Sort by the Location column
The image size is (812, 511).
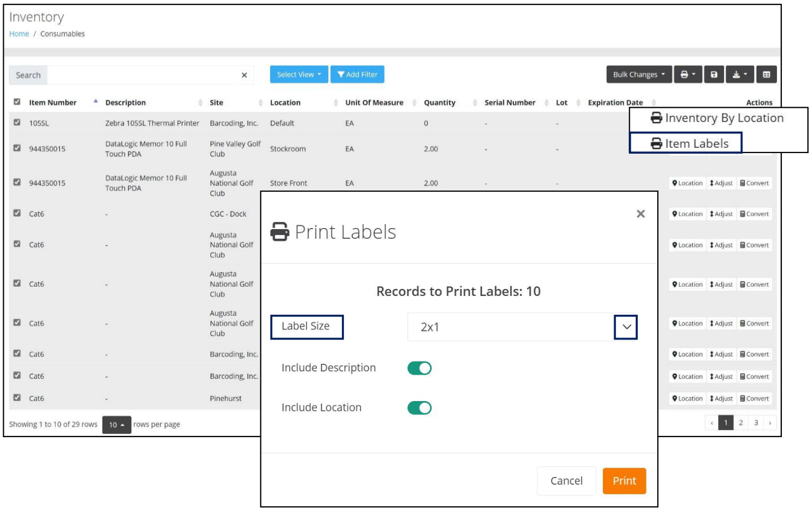click(x=336, y=102)
